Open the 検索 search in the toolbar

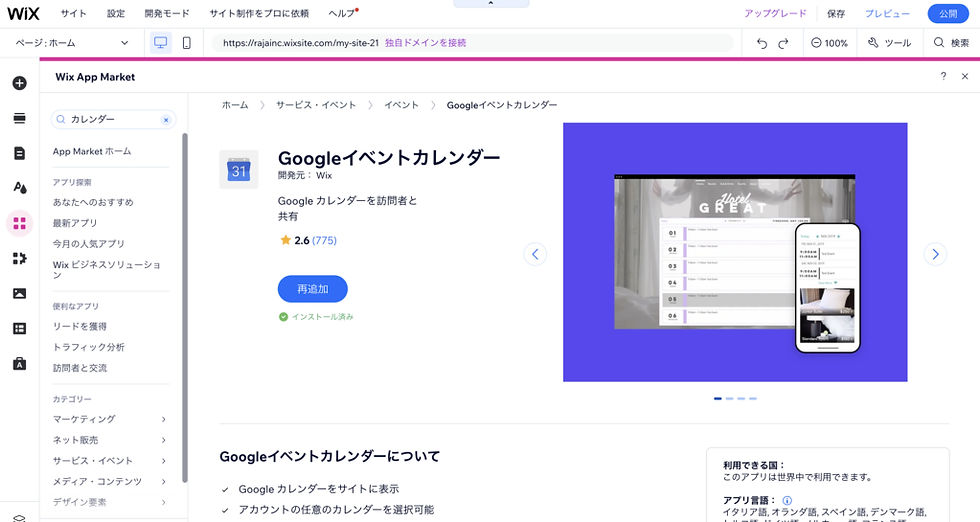951,43
